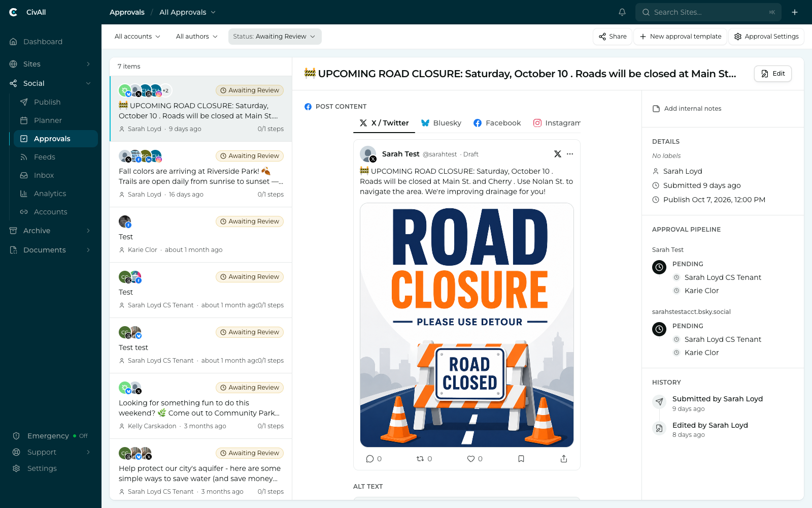Open the notifications bell
Screen dimensions: 812x508
point(622,12)
